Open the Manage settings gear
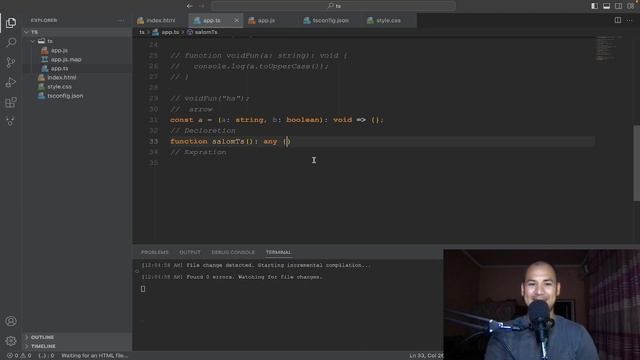The image size is (640, 360). coord(11,340)
